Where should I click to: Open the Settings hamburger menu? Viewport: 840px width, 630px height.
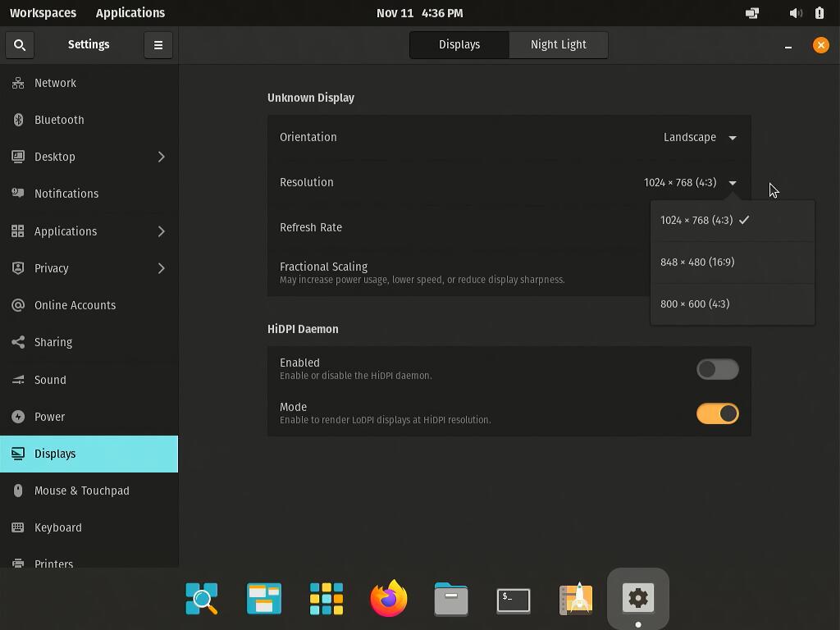[x=158, y=45]
